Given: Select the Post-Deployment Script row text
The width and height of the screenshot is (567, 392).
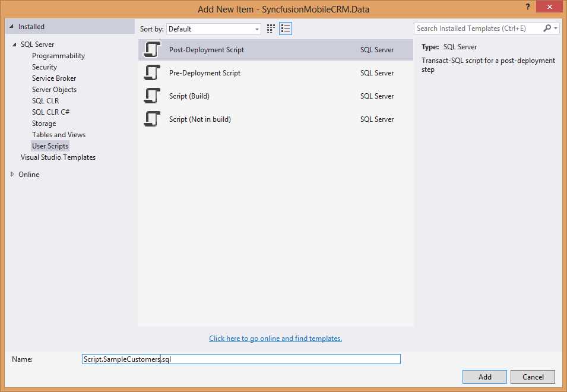Looking at the screenshot, I should point(207,49).
